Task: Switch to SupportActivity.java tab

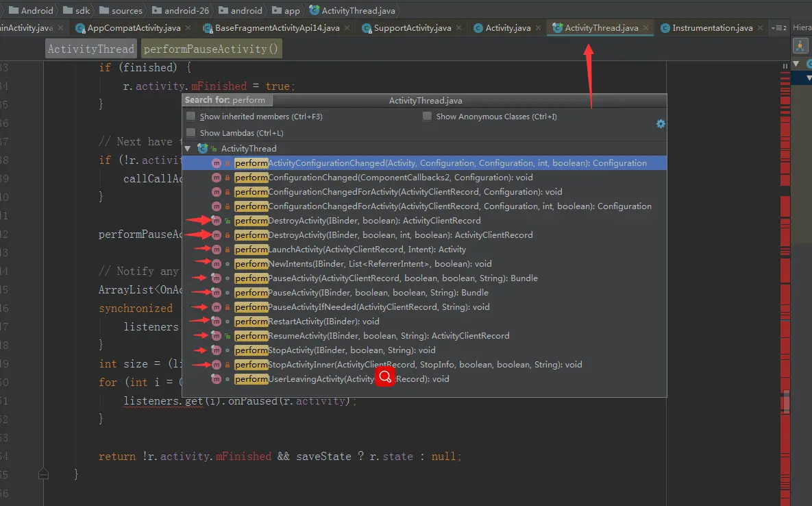Action: click(413, 28)
